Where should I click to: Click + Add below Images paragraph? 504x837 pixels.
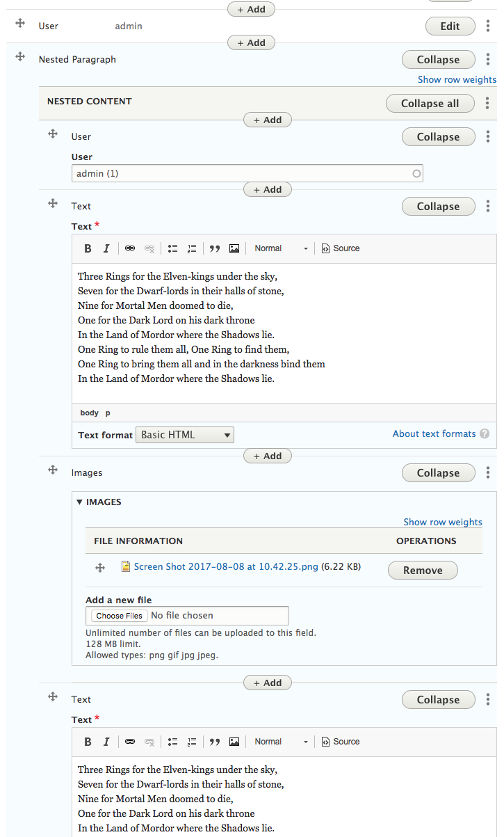[268, 683]
